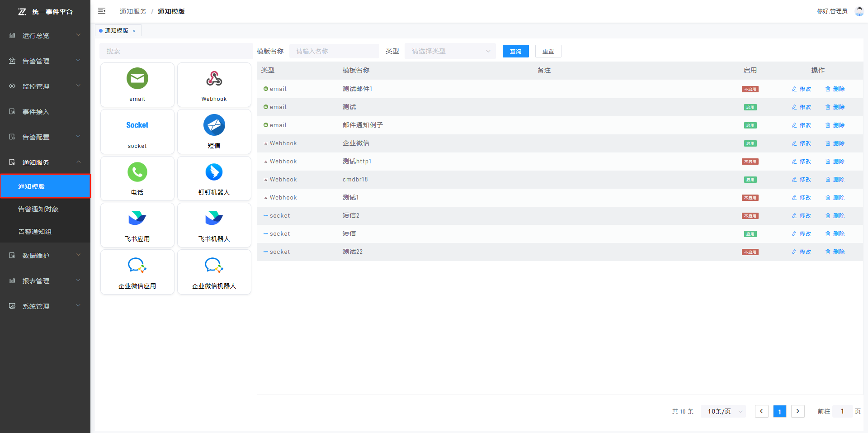Expand the 监控管理 sidebar menu

(45, 86)
